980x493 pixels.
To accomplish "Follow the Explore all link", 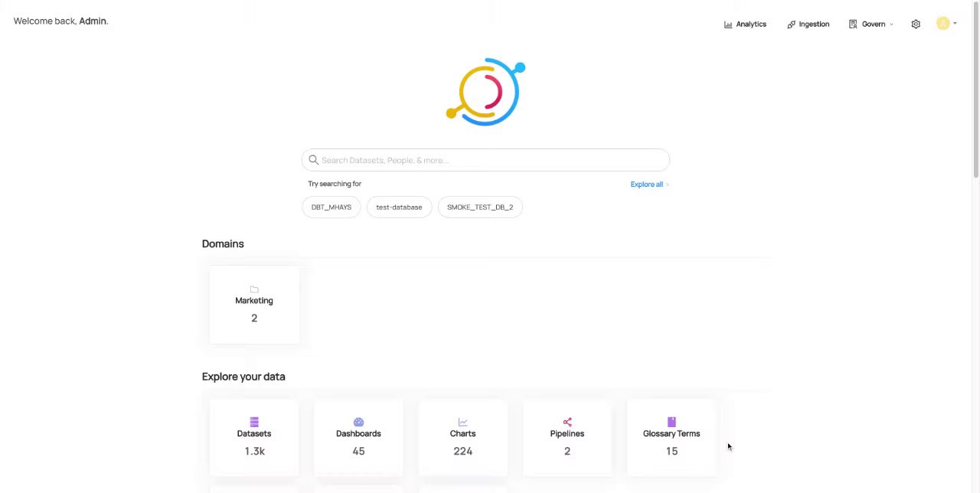I will 648,184.
